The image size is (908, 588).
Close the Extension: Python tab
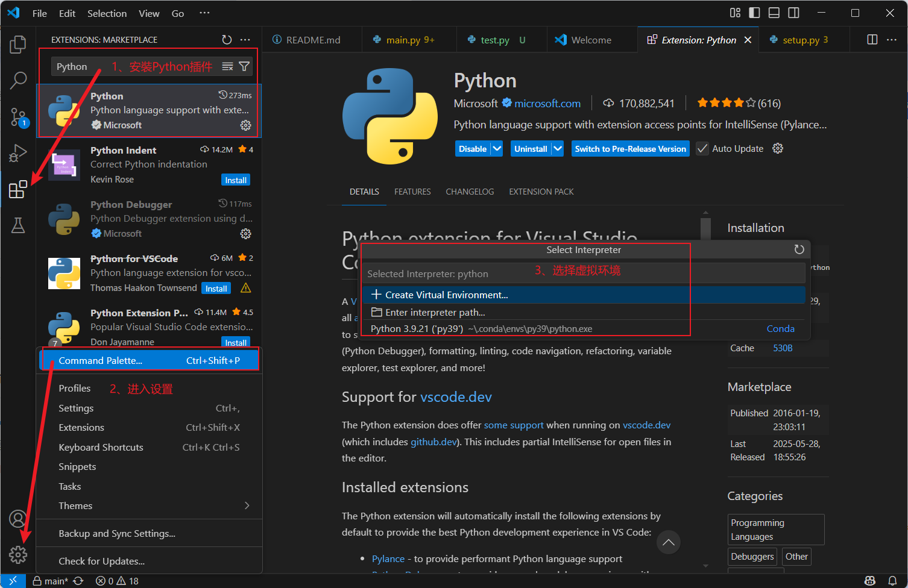coord(748,40)
